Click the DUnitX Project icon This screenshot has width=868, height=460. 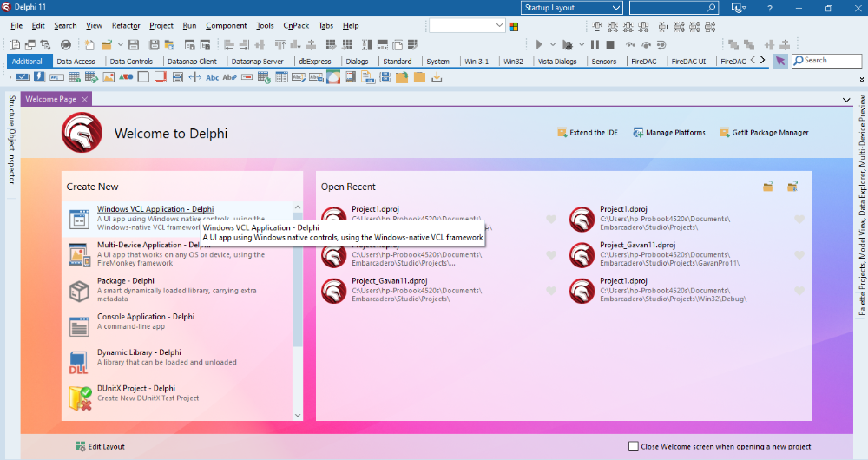80,398
